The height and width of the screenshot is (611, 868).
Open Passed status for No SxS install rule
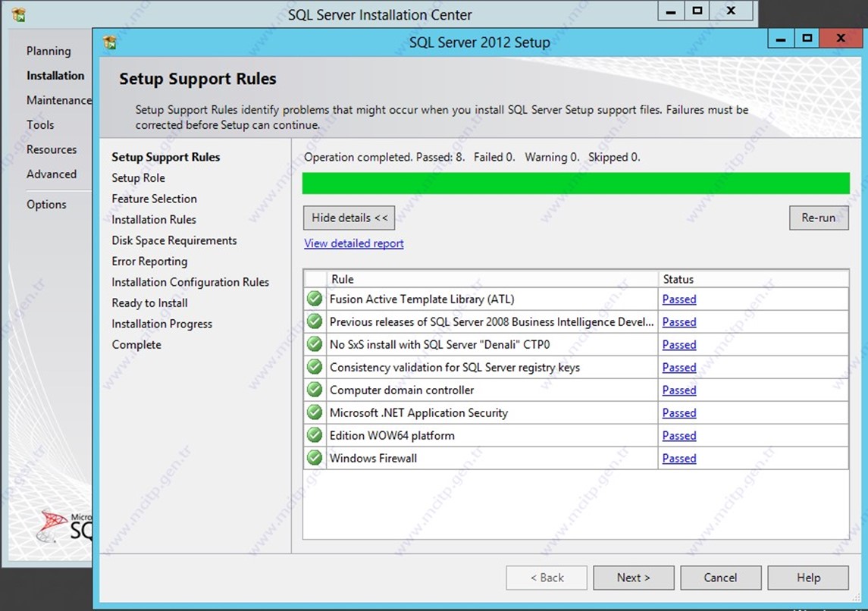click(679, 345)
